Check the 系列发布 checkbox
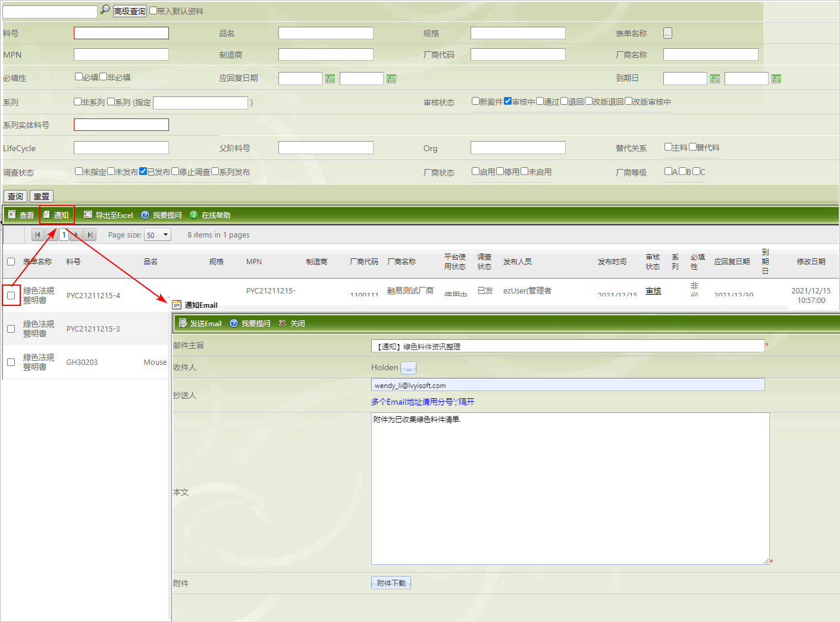Viewport: 840px width, 622px height. point(215,171)
